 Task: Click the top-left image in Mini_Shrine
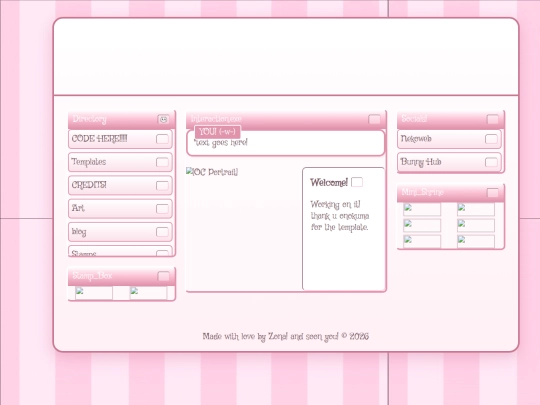[x=422, y=209]
